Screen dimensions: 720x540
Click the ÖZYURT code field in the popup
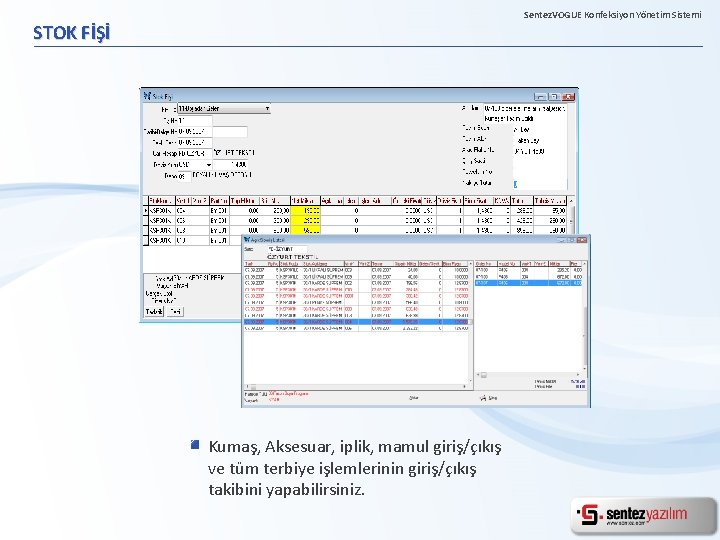287,249
